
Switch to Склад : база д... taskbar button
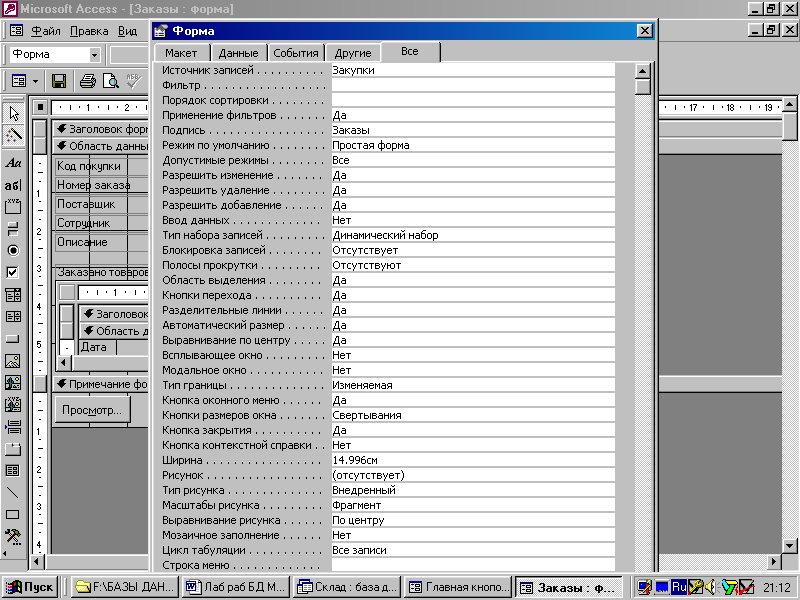[348, 587]
